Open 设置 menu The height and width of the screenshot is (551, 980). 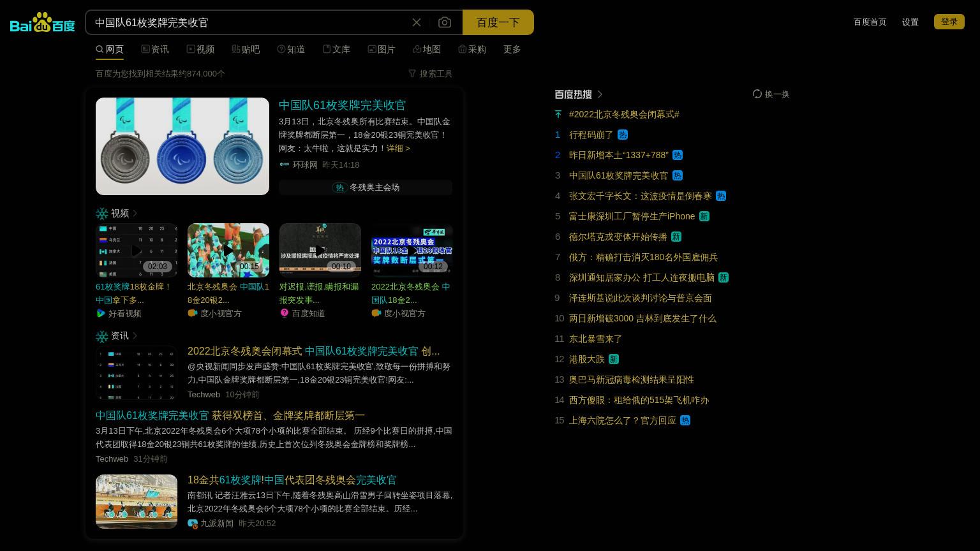[910, 22]
